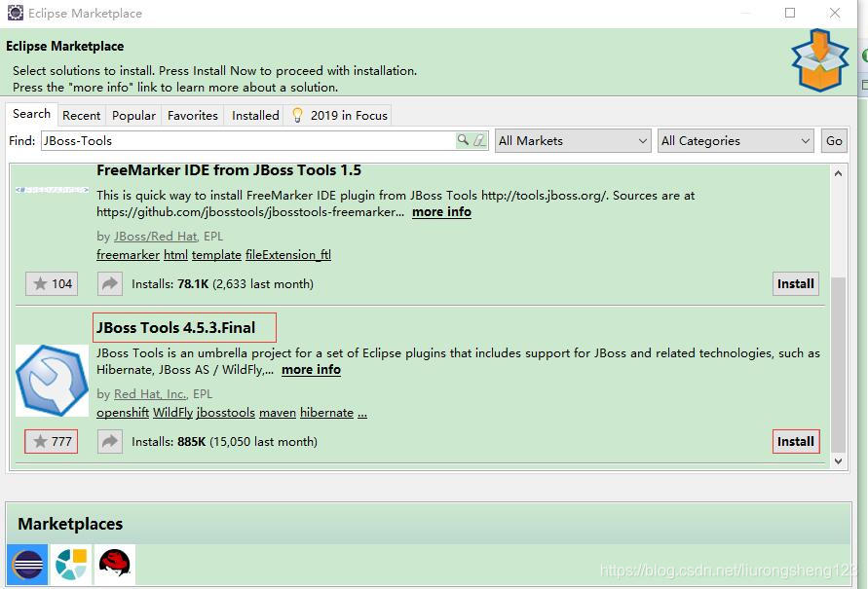Viewport: 868px width, 589px height.
Task: Open the JBoss/Red Hat provider link
Action: (x=155, y=237)
